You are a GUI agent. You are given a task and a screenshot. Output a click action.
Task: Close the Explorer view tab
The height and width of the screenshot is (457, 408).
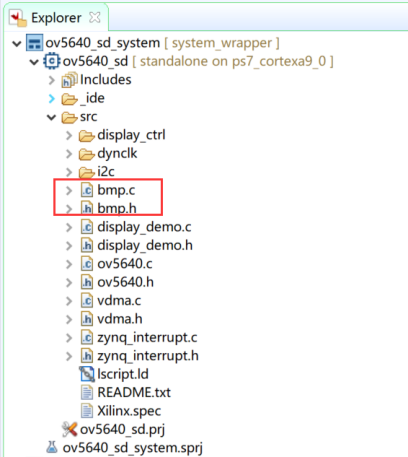(95, 17)
